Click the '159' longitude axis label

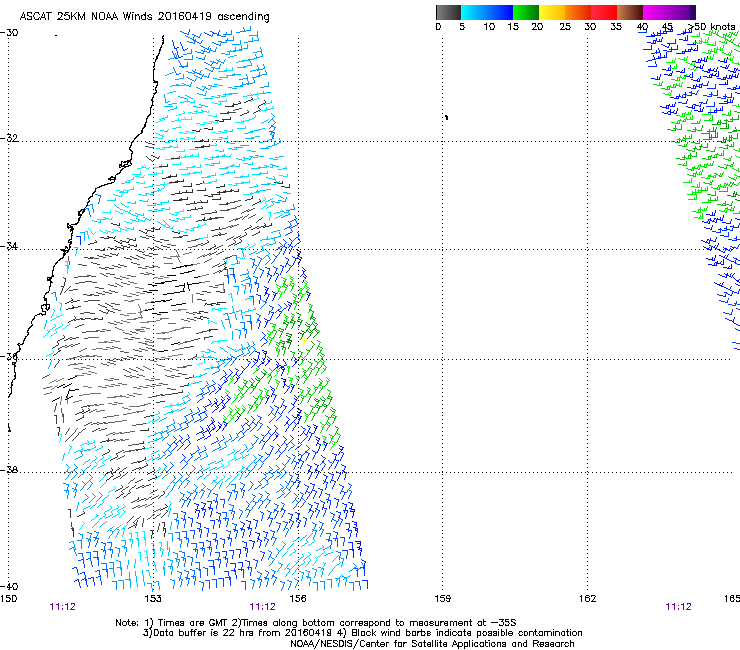442,599
